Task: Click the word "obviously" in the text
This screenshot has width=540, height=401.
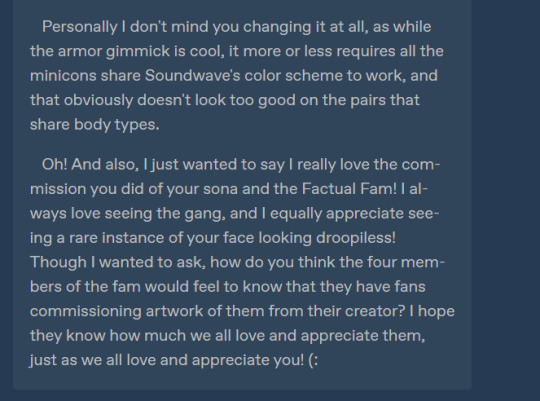Action: click(98, 100)
